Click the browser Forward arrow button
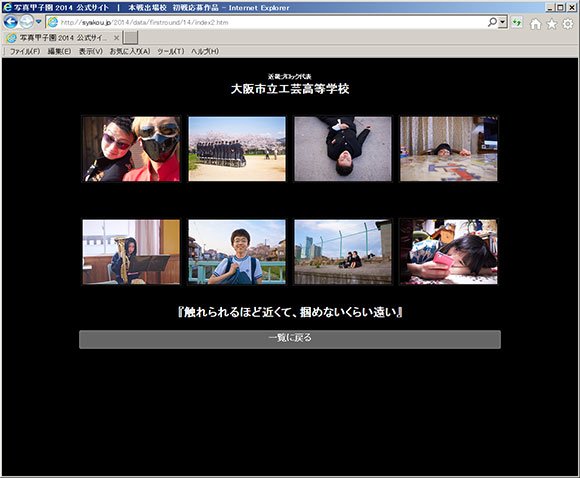This screenshot has width=580, height=478. [26, 22]
